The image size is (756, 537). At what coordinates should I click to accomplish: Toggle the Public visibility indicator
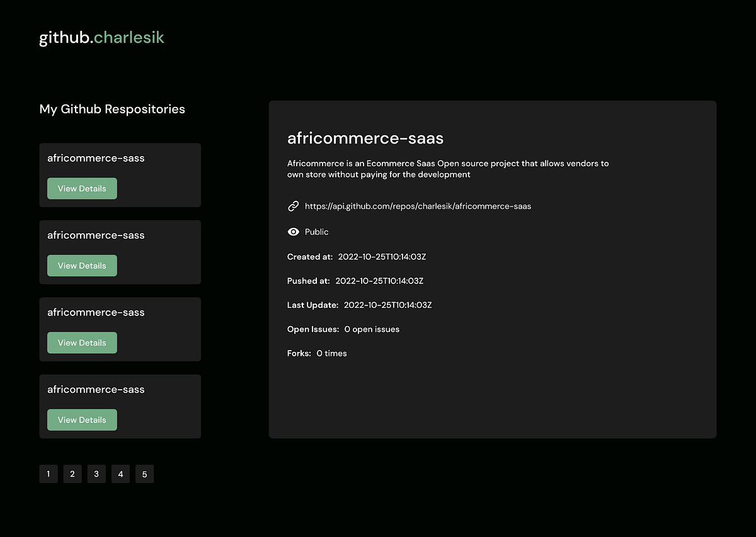click(x=316, y=232)
